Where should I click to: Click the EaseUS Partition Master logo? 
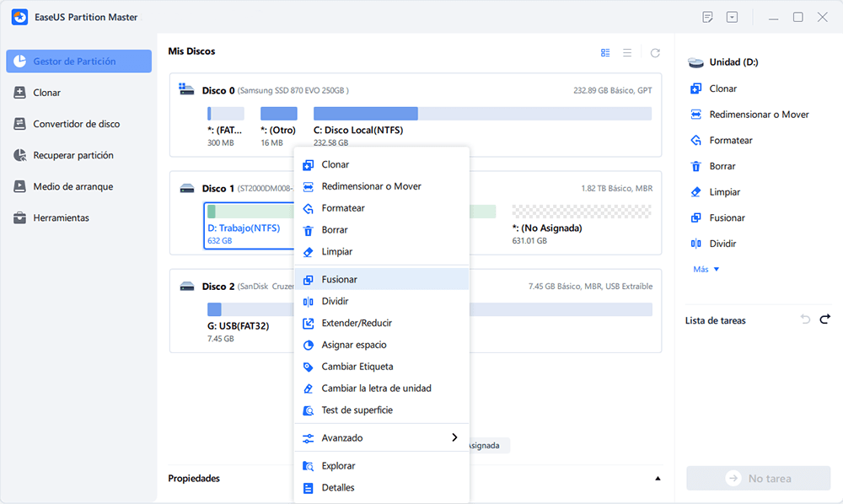click(x=20, y=17)
